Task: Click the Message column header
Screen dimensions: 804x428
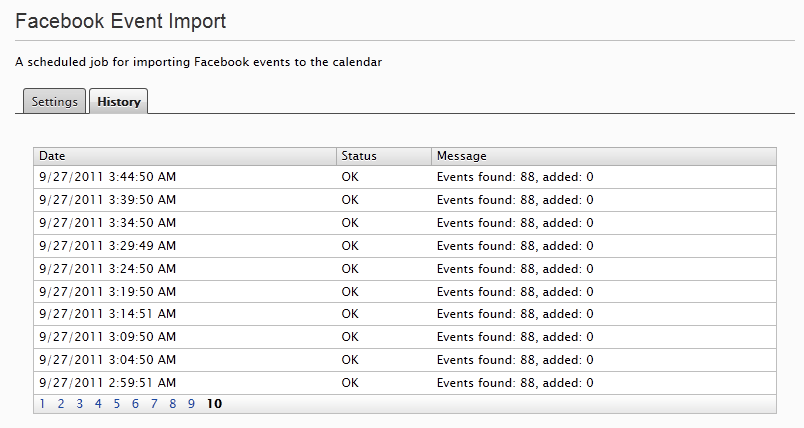Action: pos(462,156)
